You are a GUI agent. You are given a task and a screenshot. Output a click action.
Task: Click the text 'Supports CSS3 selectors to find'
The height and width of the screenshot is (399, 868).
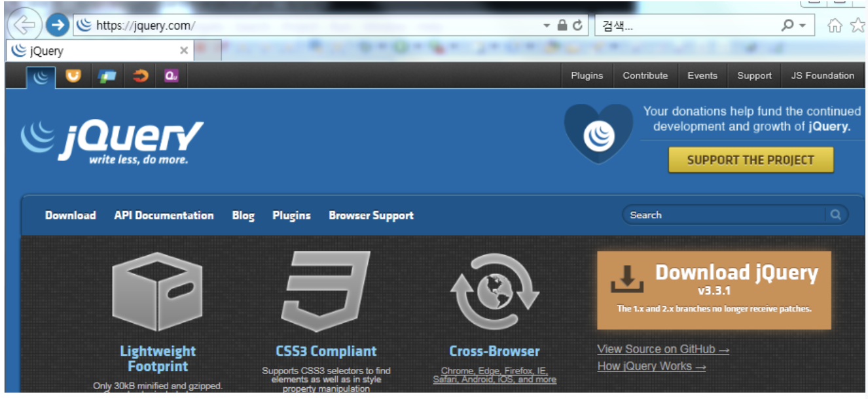click(x=326, y=371)
